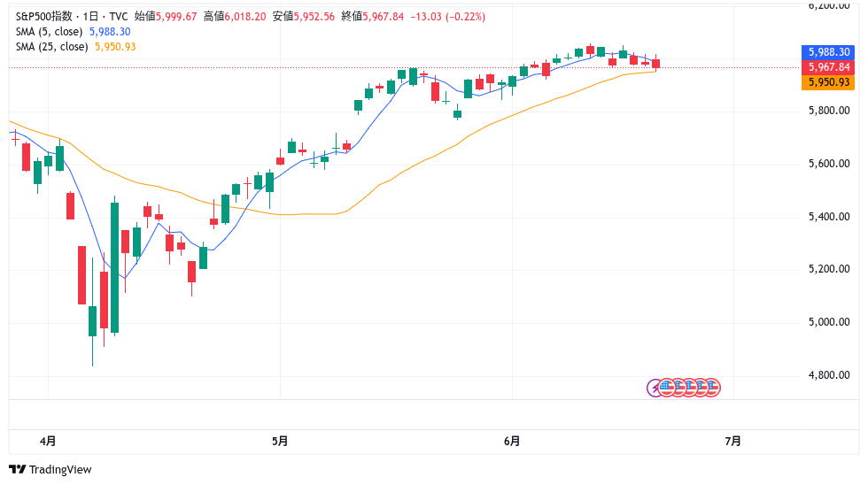Click the 1日 interval label in the chart title

90,16
